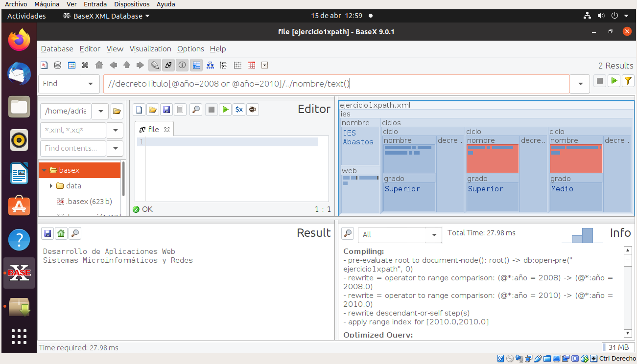Click the Tree visualization icon
This screenshot has height=364, width=637.
point(210,65)
